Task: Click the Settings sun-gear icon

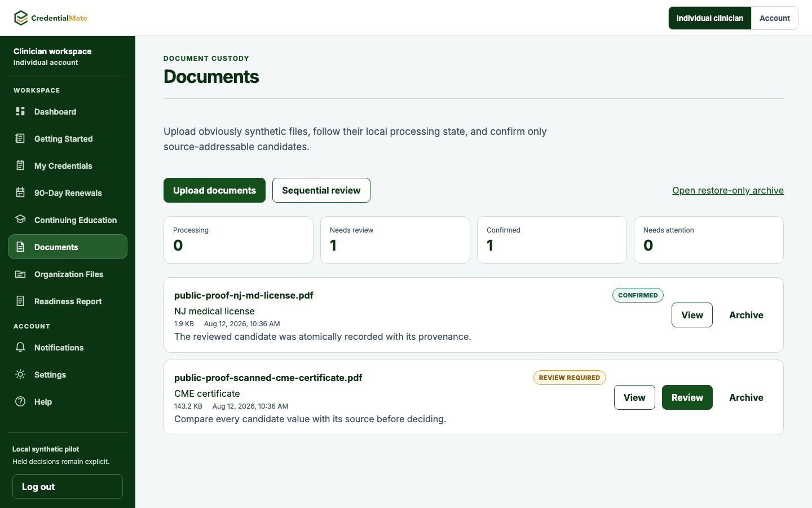Action: 20,374
